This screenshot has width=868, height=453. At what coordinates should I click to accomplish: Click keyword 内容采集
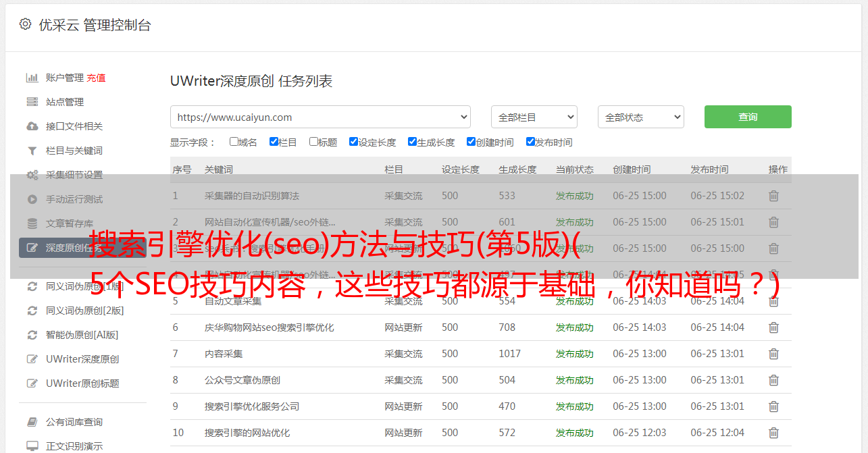coord(224,354)
